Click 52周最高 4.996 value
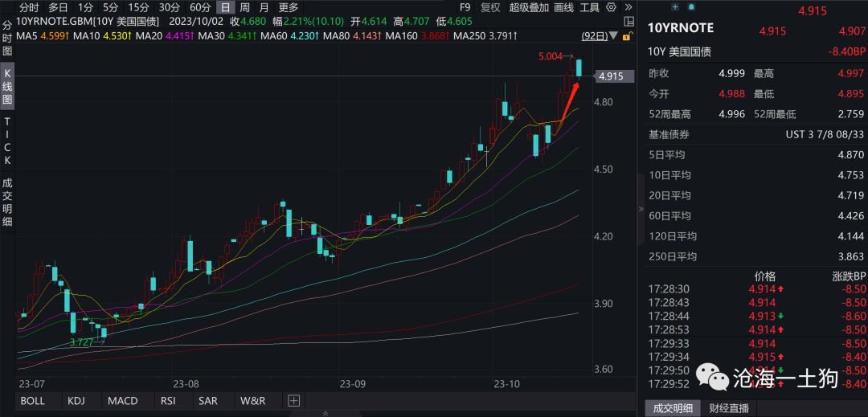 732,114
